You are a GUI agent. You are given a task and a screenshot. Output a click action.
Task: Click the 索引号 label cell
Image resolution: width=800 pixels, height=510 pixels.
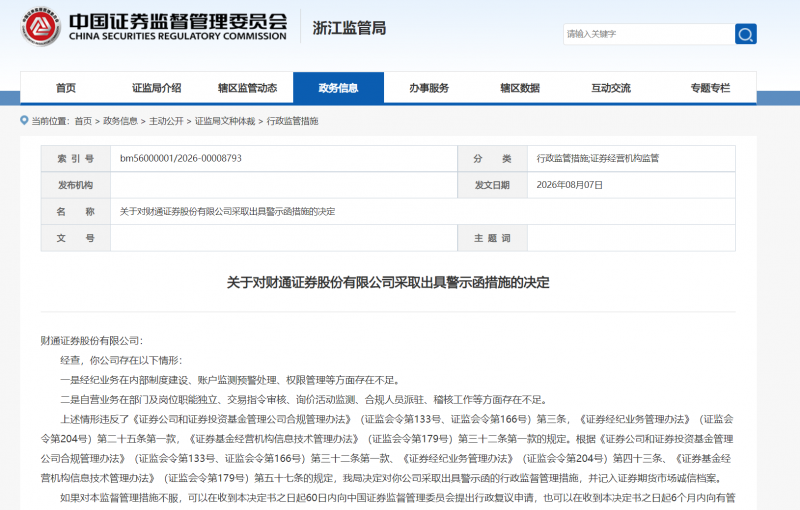[76, 159]
